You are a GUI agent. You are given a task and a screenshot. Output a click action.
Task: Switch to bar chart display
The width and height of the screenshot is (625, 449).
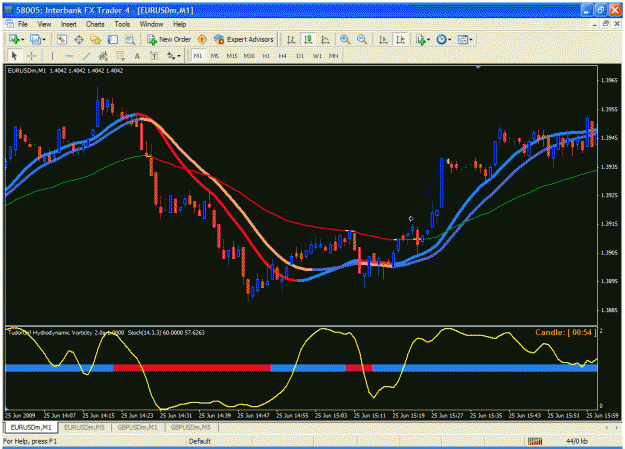tap(291, 39)
